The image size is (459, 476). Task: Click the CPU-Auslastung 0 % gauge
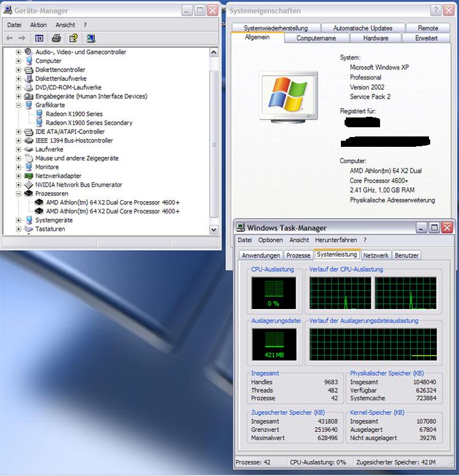tap(274, 293)
